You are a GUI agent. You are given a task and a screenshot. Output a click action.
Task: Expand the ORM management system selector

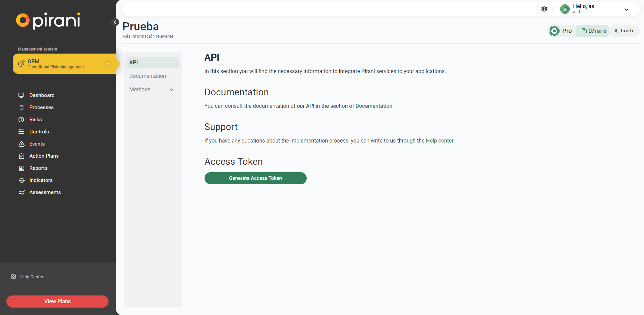point(109,64)
